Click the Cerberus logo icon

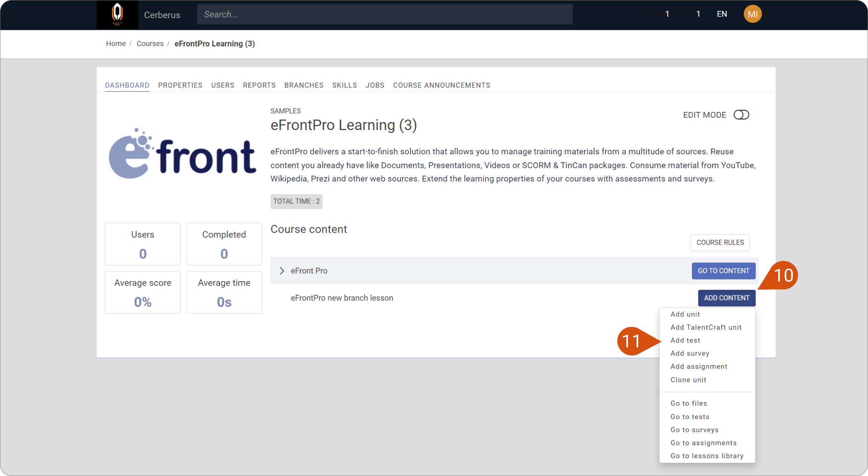pyautogui.click(x=117, y=14)
